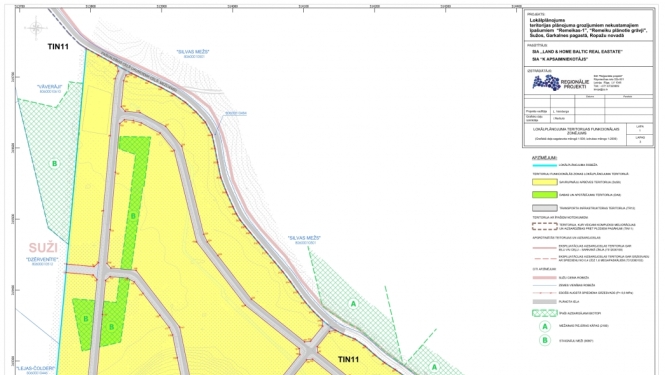Click the LAPA sheet number cell
The image size is (665, 375).
pyautogui.click(x=640, y=129)
